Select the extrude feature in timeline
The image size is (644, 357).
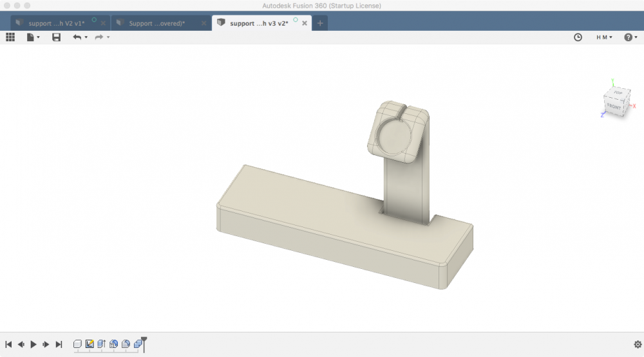point(102,344)
